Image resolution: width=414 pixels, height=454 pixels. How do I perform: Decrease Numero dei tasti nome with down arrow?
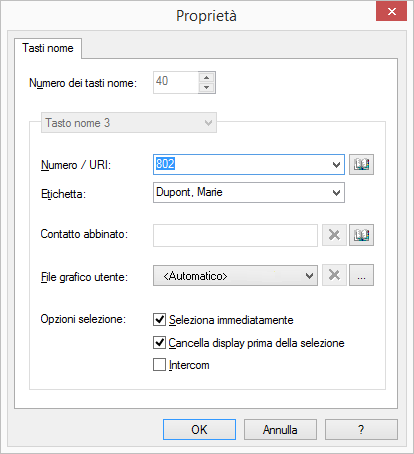207,88
